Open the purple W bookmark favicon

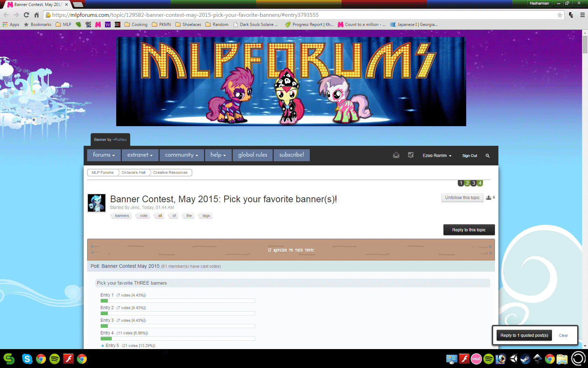pyautogui.click(x=108, y=25)
